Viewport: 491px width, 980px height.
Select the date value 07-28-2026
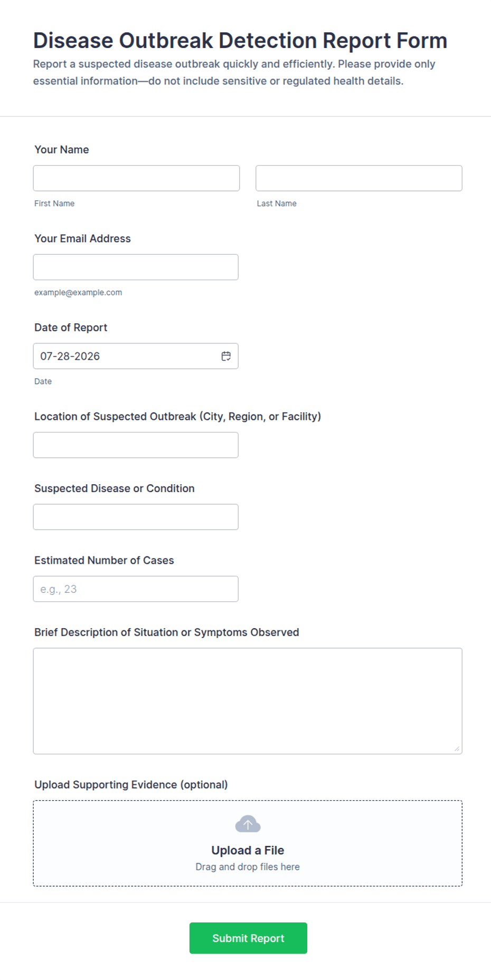[x=70, y=356]
